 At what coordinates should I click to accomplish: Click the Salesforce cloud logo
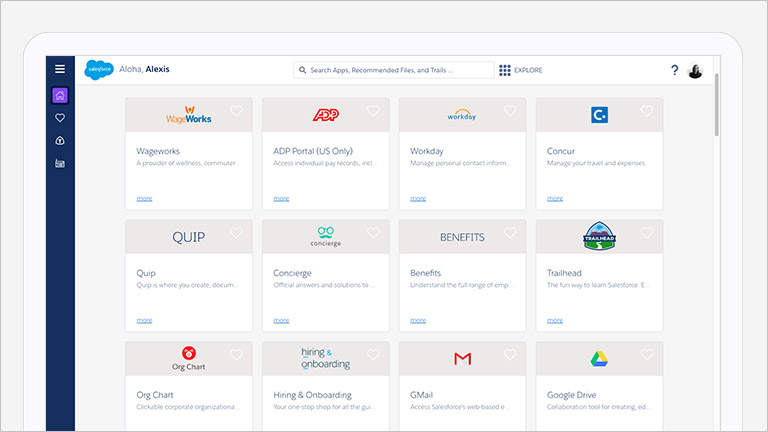[x=99, y=69]
